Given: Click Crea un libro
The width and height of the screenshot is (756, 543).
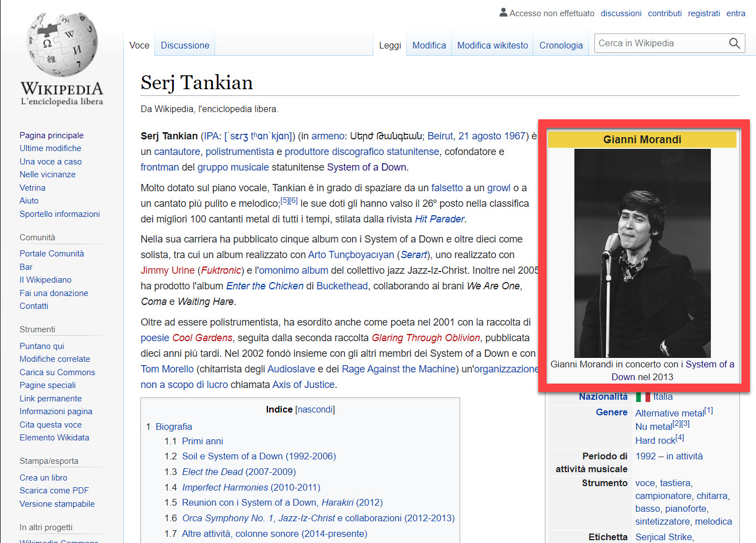Looking at the screenshot, I should click(x=43, y=478).
